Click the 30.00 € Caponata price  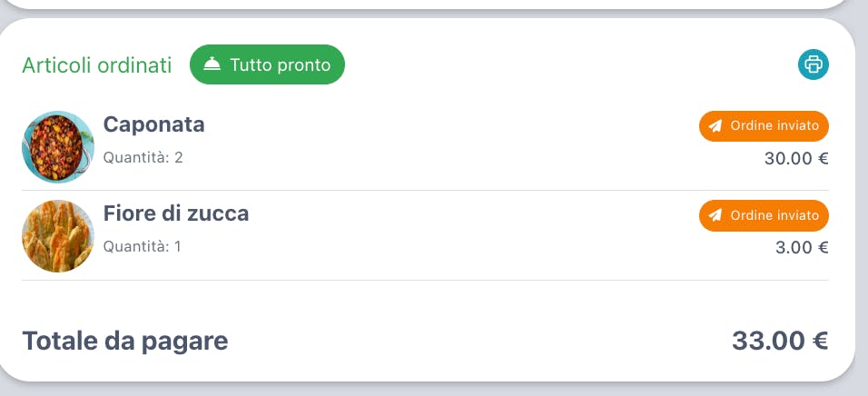pyautogui.click(x=796, y=158)
